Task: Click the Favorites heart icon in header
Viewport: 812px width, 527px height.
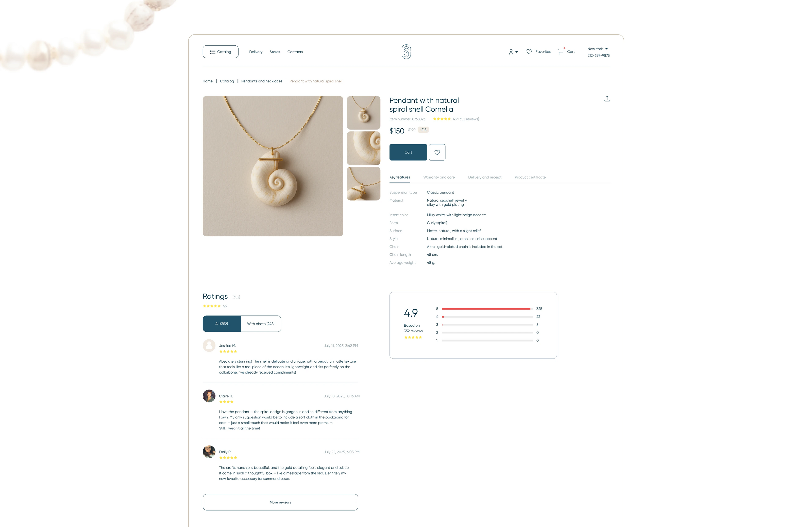Action: click(x=529, y=52)
